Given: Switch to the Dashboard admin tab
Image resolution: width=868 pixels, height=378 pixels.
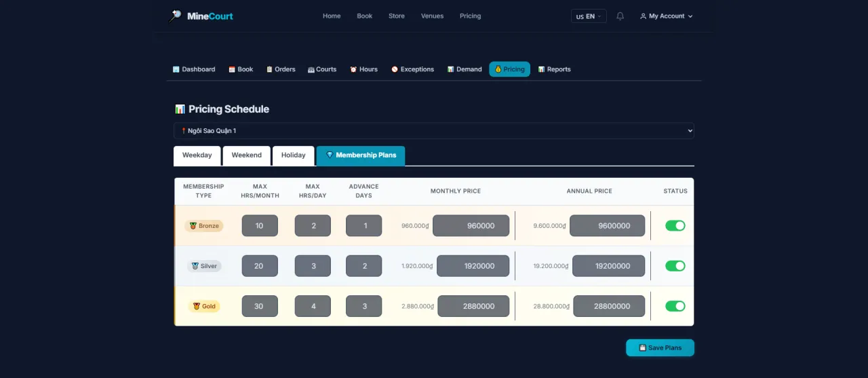Looking at the screenshot, I should click(x=194, y=69).
